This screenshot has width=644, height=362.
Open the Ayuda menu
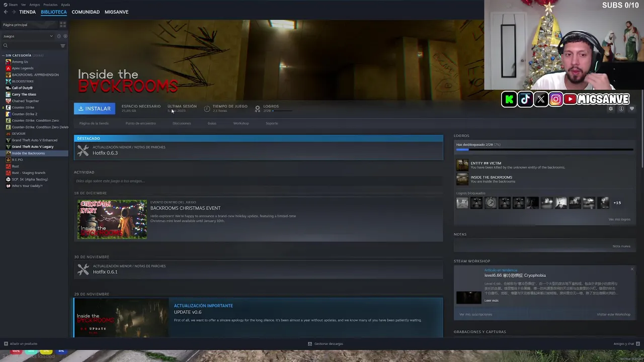65,5
